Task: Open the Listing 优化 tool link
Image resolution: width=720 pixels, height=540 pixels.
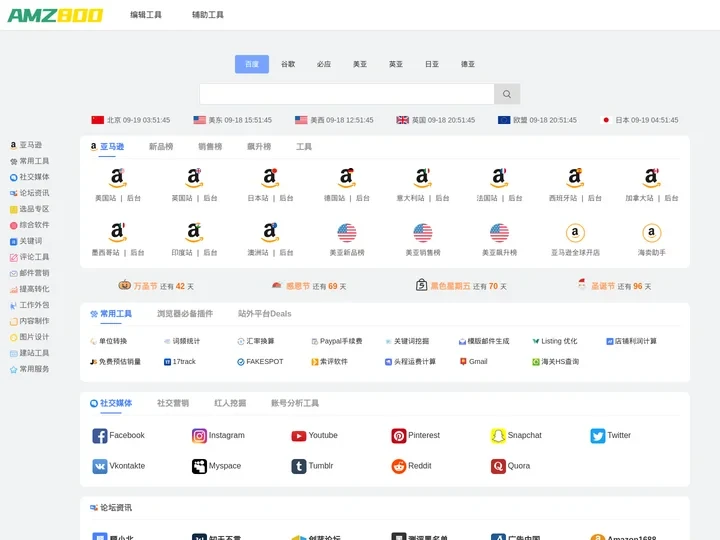Action: (555, 341)
